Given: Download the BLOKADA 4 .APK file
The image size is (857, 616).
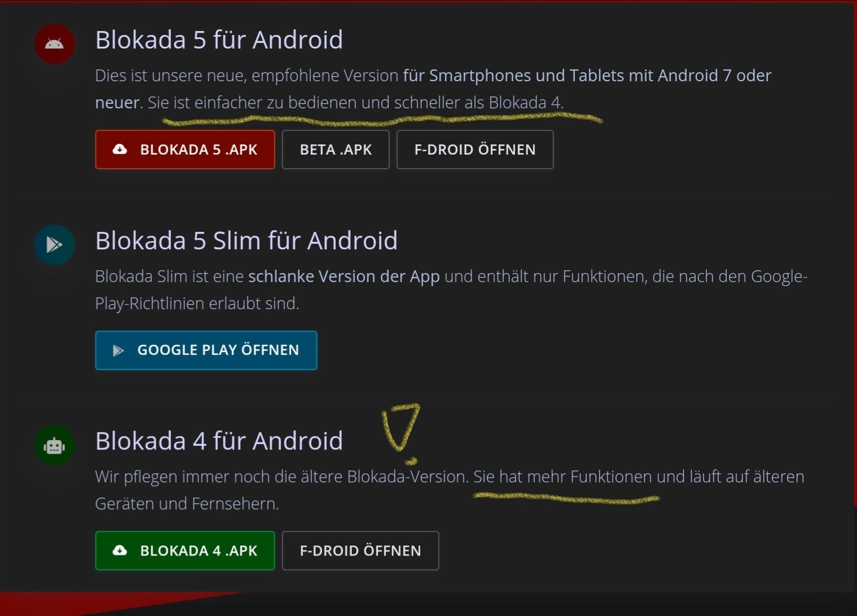Looking at the screenshot, I should point(185,551).
